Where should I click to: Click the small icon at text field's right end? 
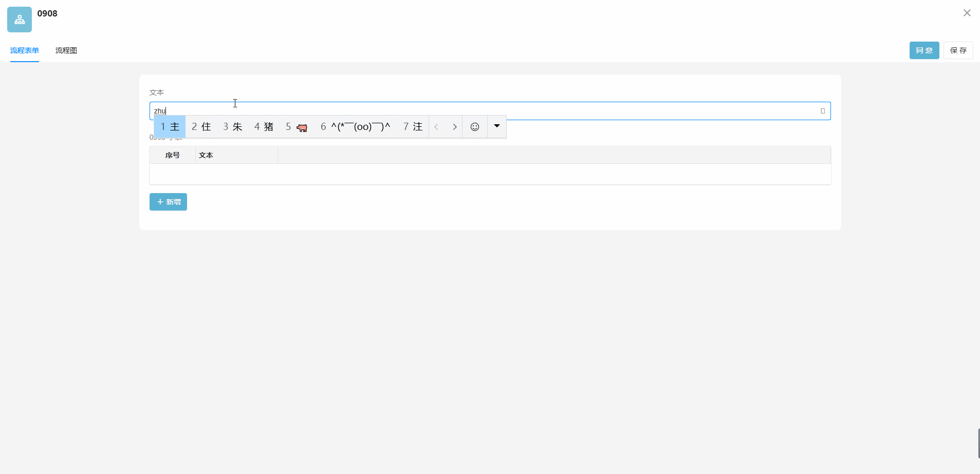tap(822, 111)
